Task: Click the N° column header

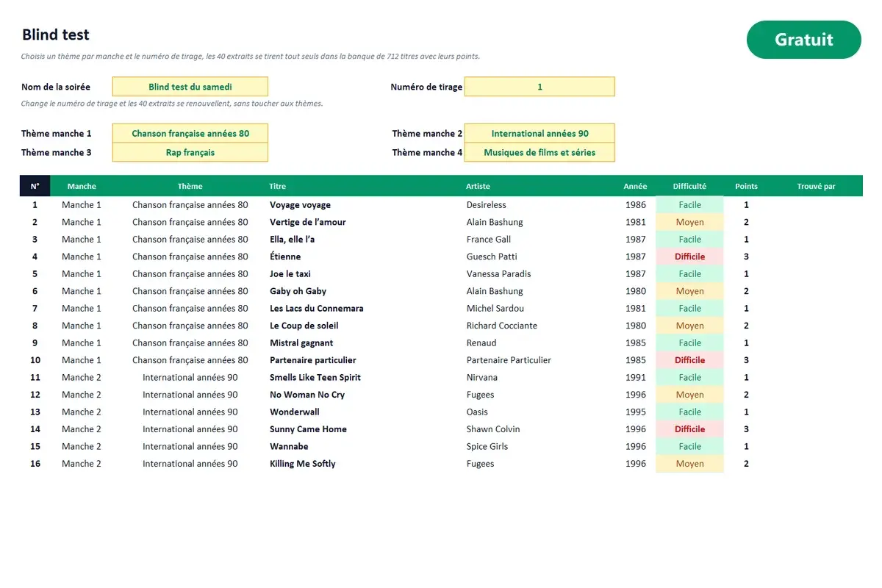Action: 35,186
